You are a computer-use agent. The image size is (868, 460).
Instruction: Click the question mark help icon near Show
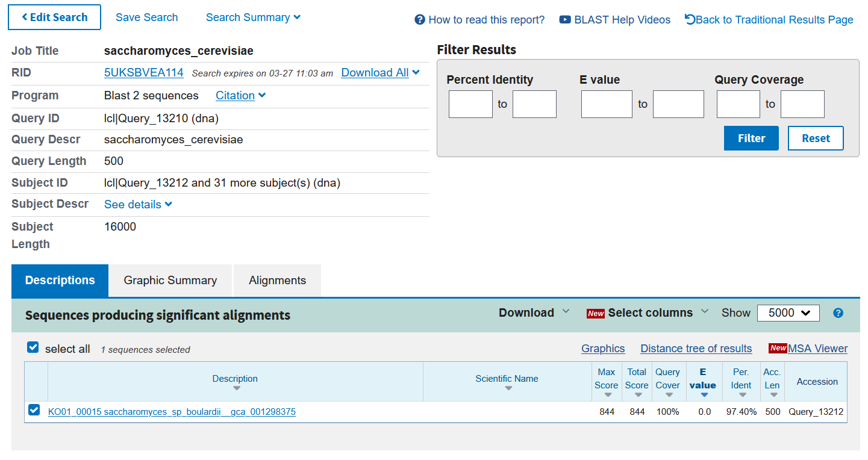coord(838,313)
